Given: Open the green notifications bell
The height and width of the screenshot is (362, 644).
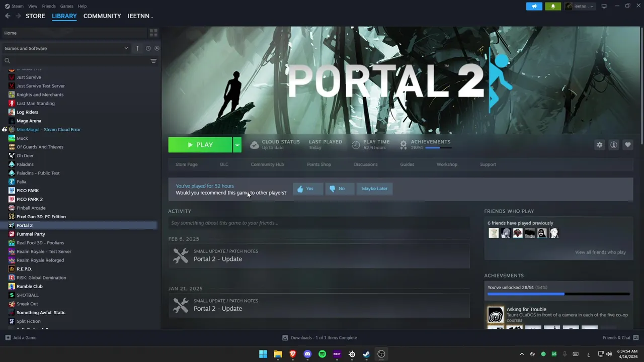Looking at the screenshot, I should click(x=553, y=6).
